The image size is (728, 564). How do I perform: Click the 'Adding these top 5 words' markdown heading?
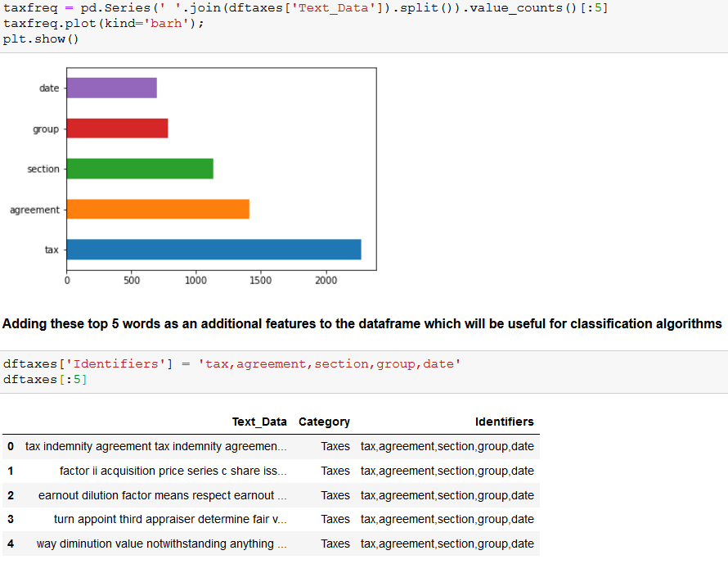(x=362, y=323)
